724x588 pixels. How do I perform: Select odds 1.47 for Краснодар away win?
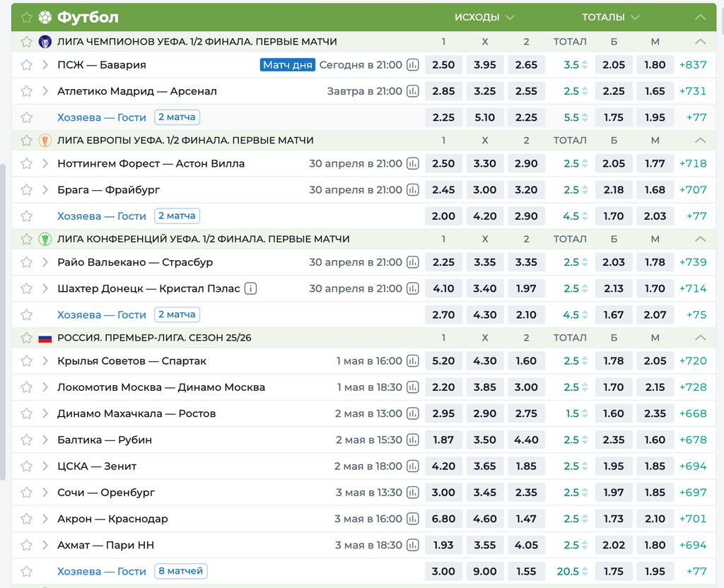coord(526,519)
